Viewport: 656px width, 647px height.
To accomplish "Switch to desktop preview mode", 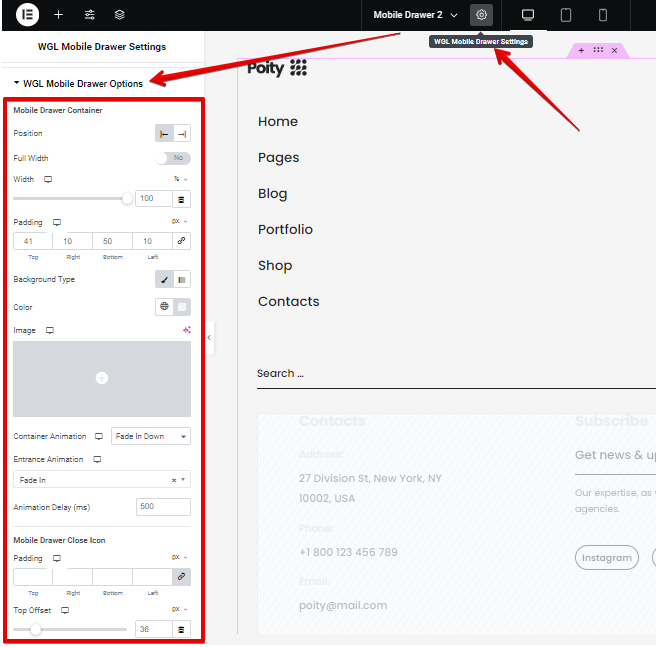I will point(528,15).
